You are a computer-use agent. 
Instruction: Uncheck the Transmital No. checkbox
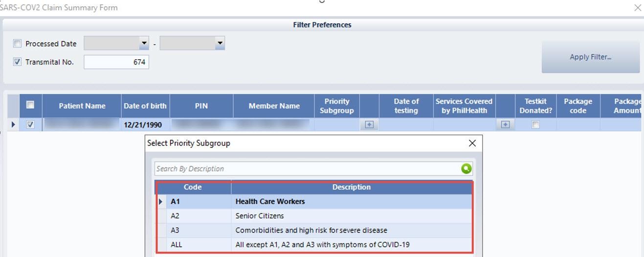pyautogui.click(x=18, y=62)
